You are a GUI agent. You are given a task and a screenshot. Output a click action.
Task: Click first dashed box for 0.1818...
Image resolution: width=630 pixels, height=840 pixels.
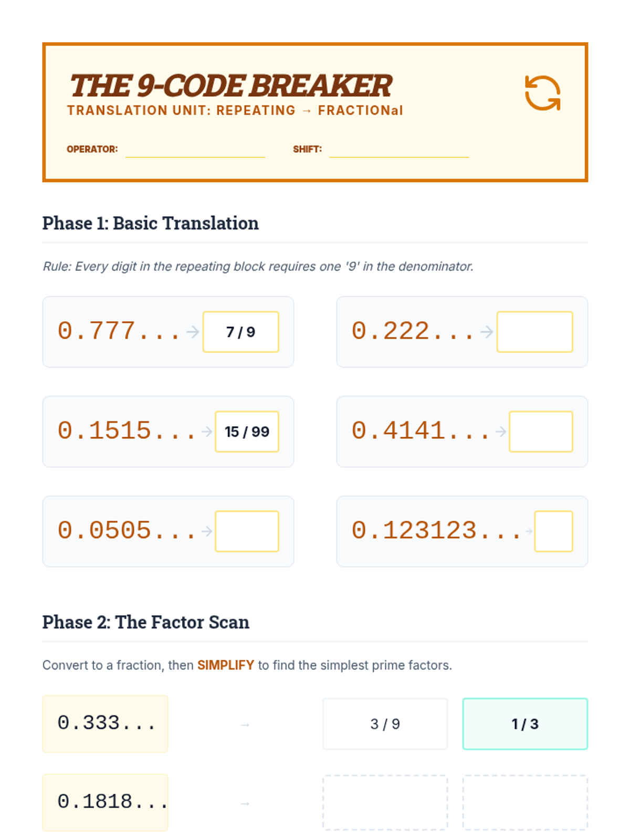(385, 803)
